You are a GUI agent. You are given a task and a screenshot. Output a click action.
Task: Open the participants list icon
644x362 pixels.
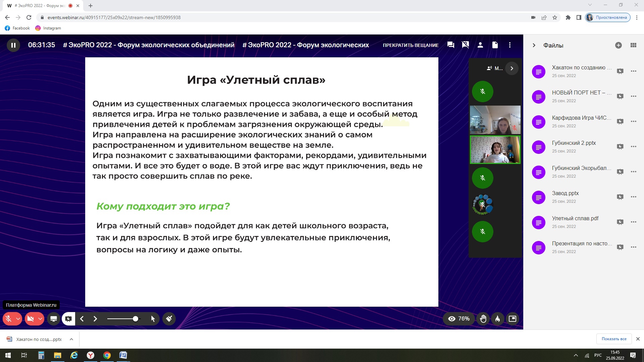(x=480, y=45)
